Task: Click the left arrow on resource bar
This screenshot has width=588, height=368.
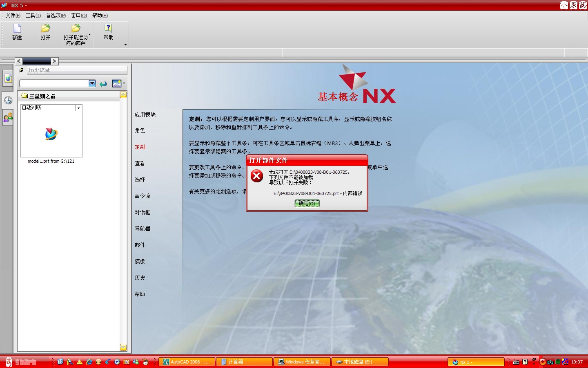Action: pyautogui.click(x=19, y=61)
